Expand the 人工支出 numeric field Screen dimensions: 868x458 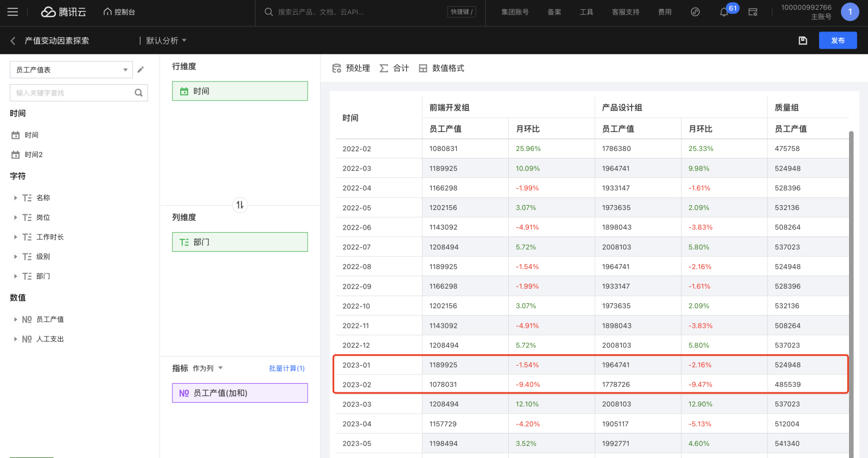coord(16,339)
